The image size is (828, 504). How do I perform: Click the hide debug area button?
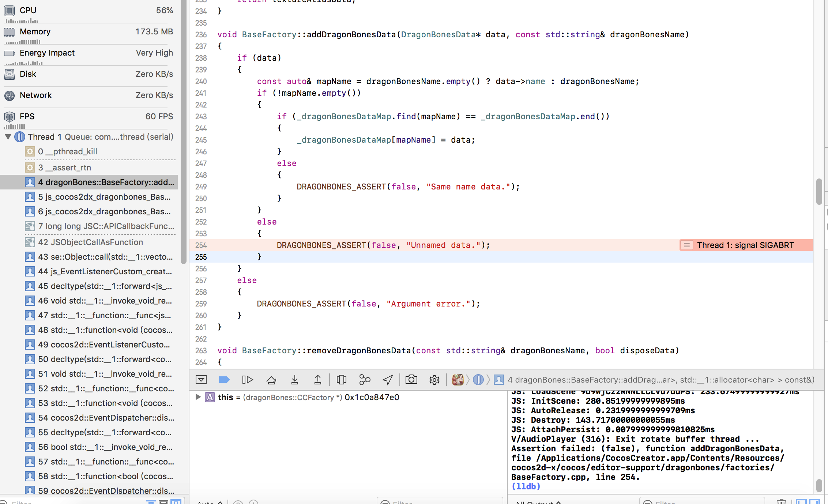(x=201, y=380)
